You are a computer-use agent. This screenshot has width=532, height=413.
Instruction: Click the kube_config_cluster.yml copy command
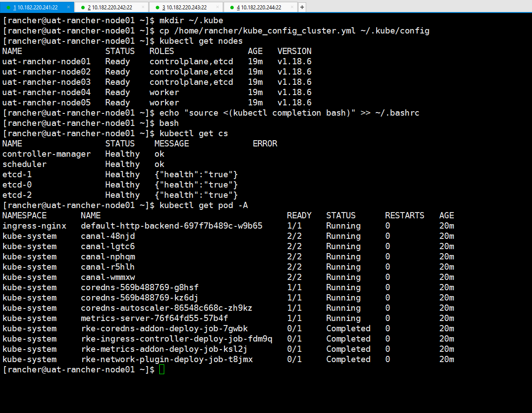(294, 31)
